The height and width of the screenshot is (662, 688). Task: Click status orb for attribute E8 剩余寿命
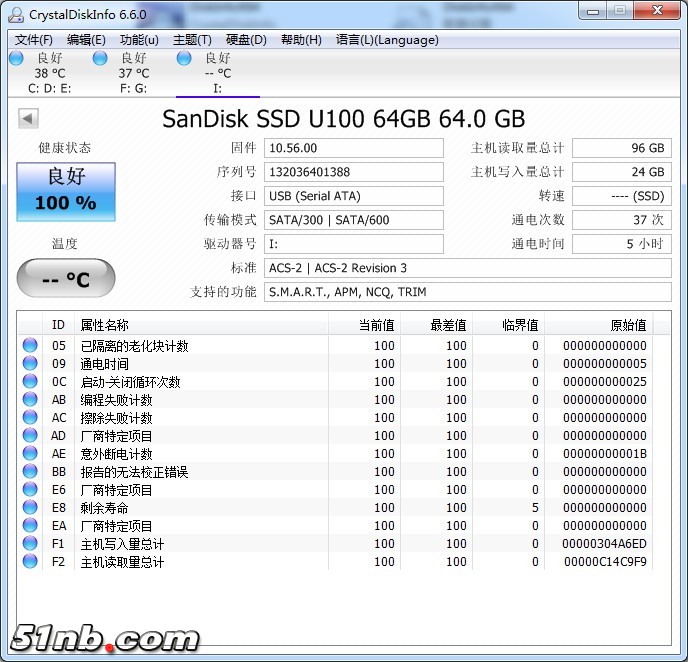pyautogui.click(x=30, y=507)
